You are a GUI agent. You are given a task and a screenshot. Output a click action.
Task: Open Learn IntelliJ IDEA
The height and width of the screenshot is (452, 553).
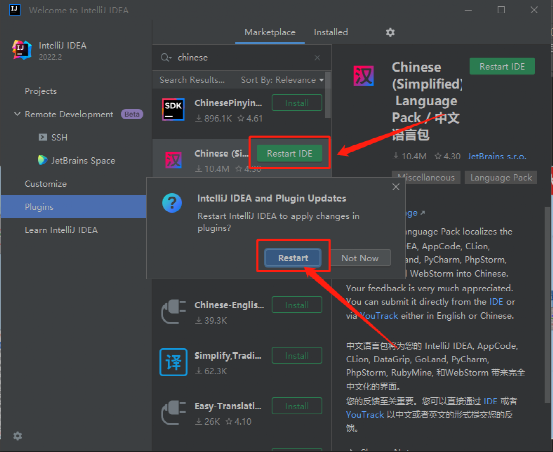(61, 230)
